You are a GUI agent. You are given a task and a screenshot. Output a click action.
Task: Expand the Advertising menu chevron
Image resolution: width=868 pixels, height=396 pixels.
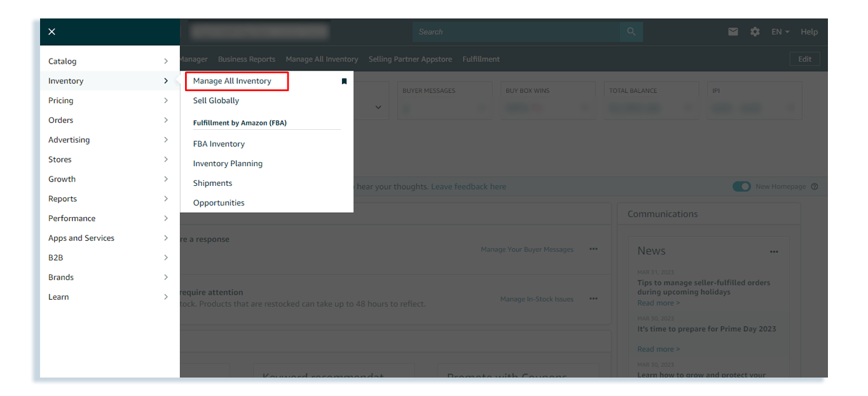point(166,140)
